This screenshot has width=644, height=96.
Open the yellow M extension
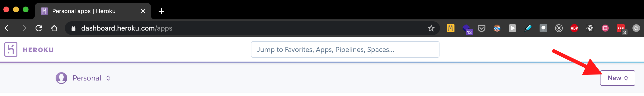[x=450, y=28]
